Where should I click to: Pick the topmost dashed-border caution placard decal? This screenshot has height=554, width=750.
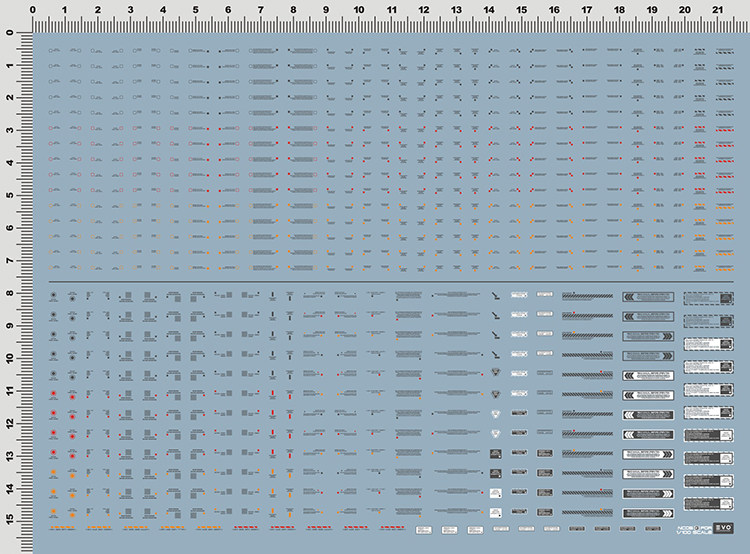coord(708,299)
